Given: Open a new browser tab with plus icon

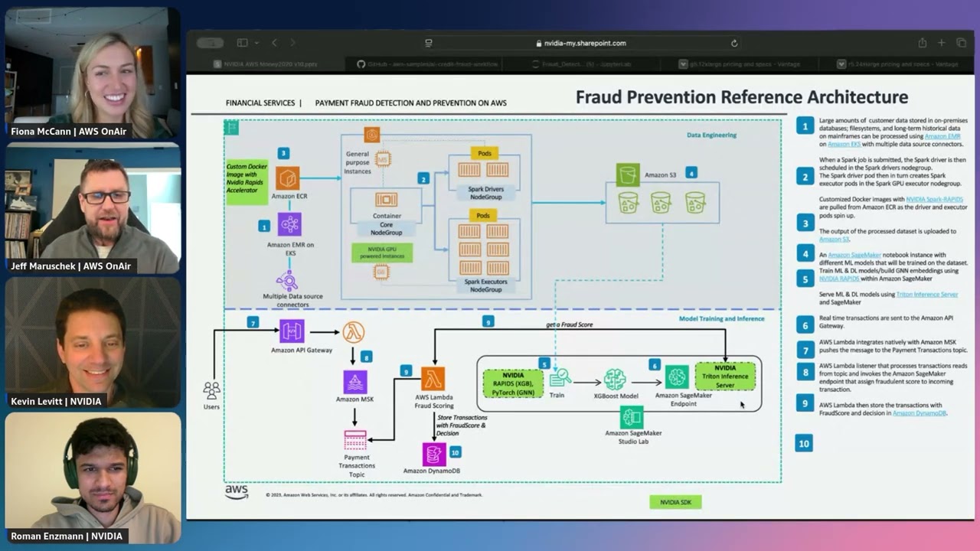Looking at the screenshot, I should point(942,43).
